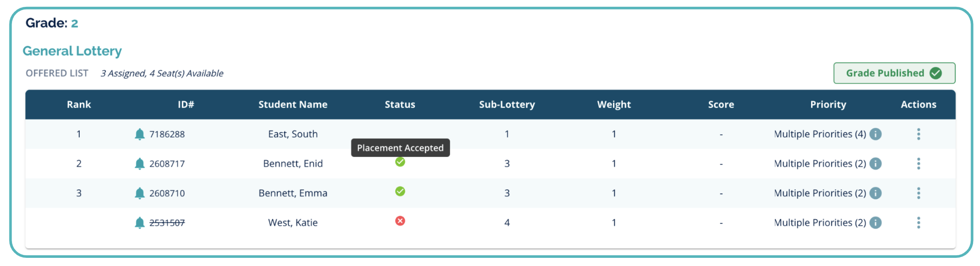Click the bell icon beside ID 7186288

tap(140, 134)
